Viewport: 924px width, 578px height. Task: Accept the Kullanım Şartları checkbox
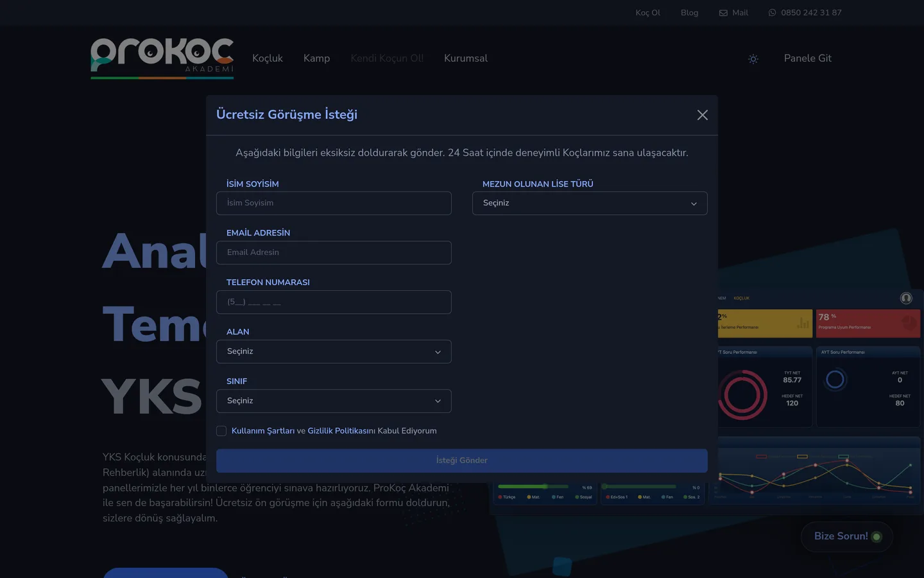pos(221,431)
